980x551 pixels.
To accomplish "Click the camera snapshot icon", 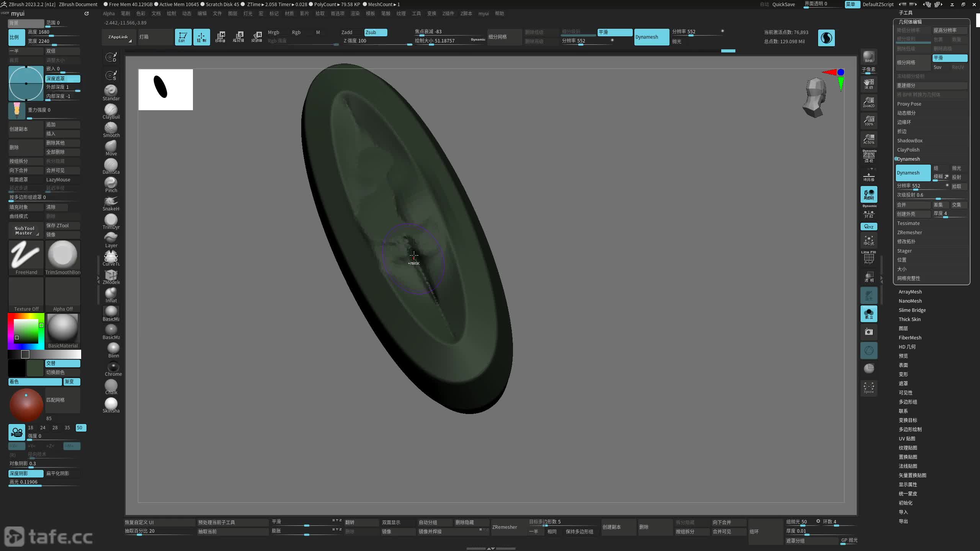I will [869, 332].
